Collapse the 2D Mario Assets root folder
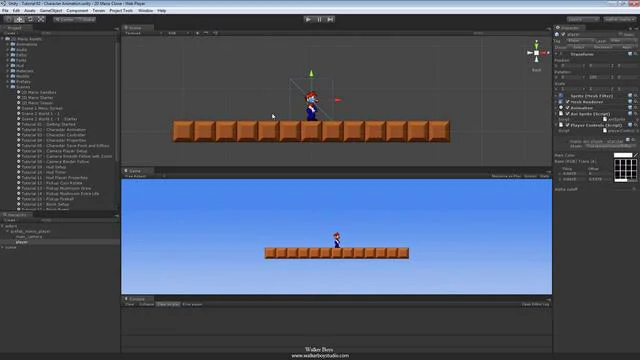Image resolution: width=640 pixels, height=360 pixels. (3, 39)
